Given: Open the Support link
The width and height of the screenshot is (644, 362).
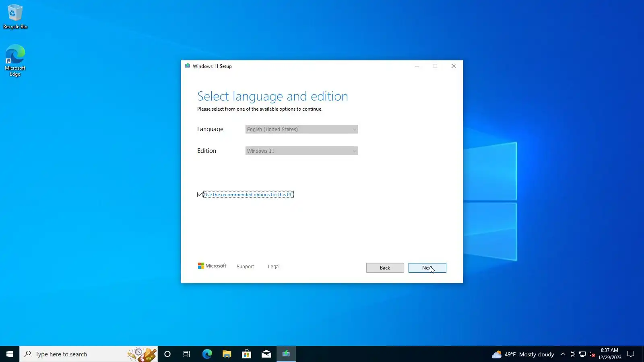Looking at the screenshot, I should [x=246, y=267].
